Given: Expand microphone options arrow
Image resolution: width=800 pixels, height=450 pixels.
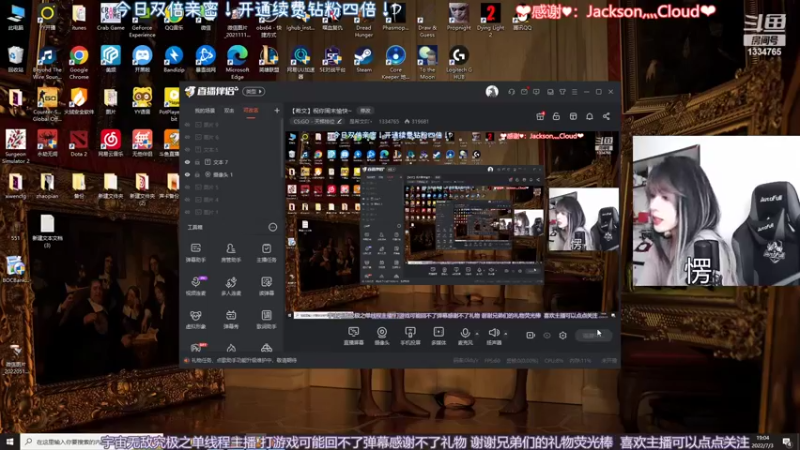Looking at the screenshot, I should pos(477,334).
